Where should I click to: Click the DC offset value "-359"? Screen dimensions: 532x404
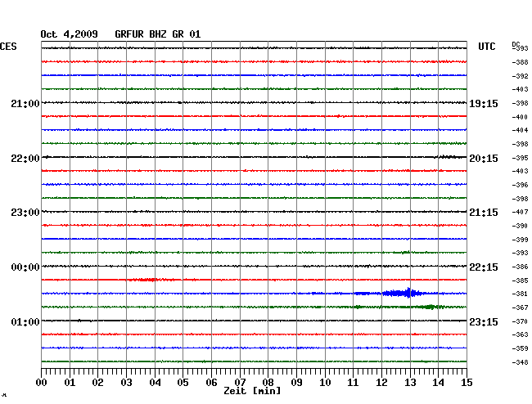[x=520, y=348]
